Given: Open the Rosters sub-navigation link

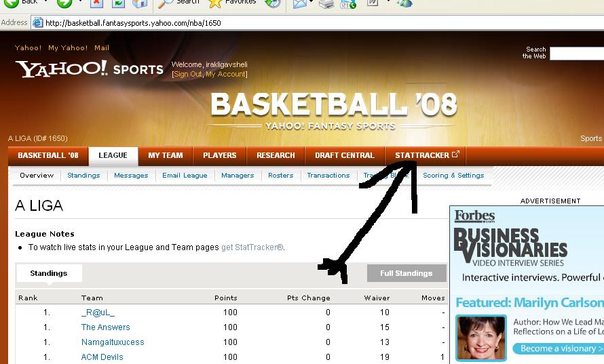Looking at the screenshot, I should 281,176.
